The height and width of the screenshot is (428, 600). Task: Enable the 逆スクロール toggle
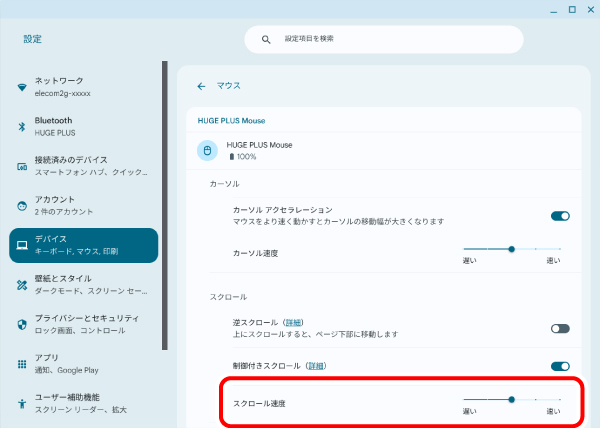[560, 328]
